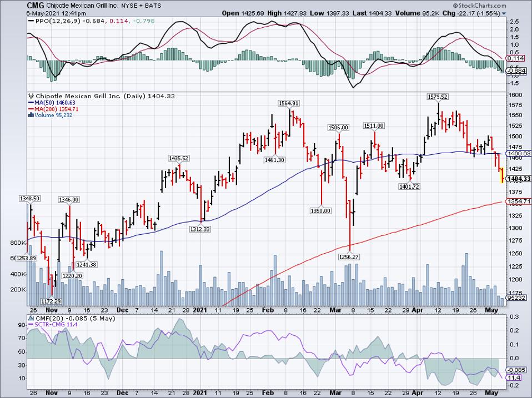Click the MA(200) 1354.71 legend entry

(57, 109)
